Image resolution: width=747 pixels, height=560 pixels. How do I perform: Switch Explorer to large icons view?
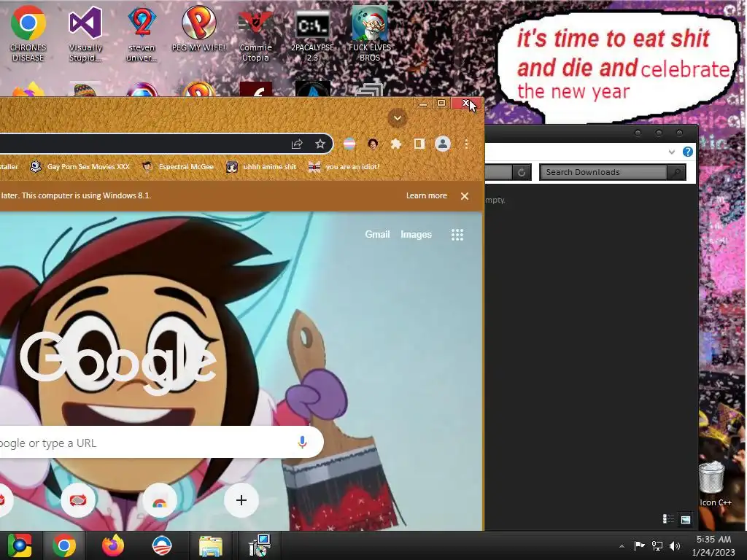point(686,519)
